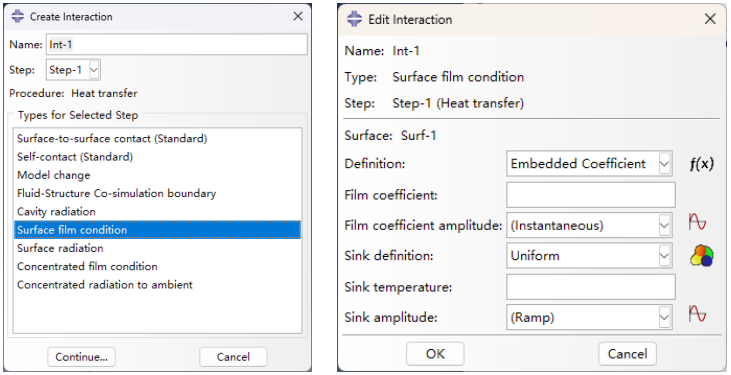Click Abaqus icon in Create Interaction title
731x375 pixels.
(18, 16)
